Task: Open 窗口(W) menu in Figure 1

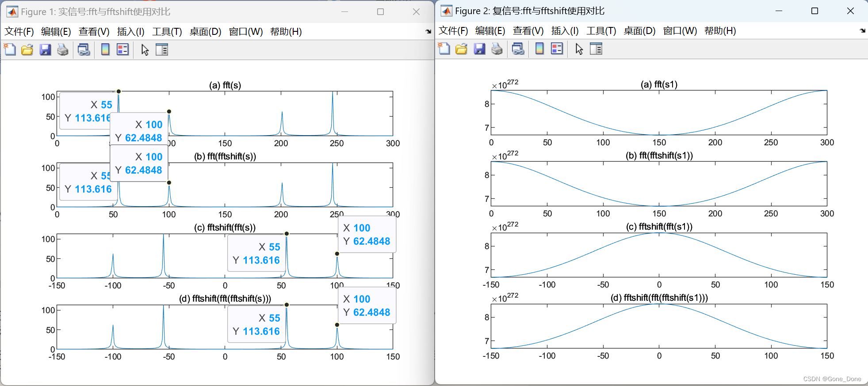Action: click(246, 32)
